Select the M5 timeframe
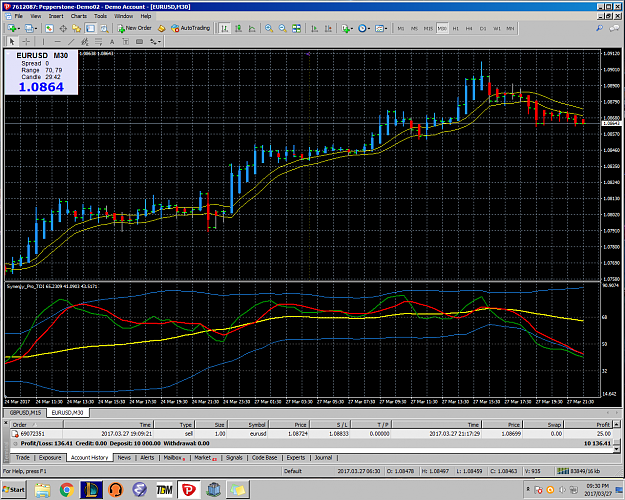 pyautogui.click(x=415, y=28)
